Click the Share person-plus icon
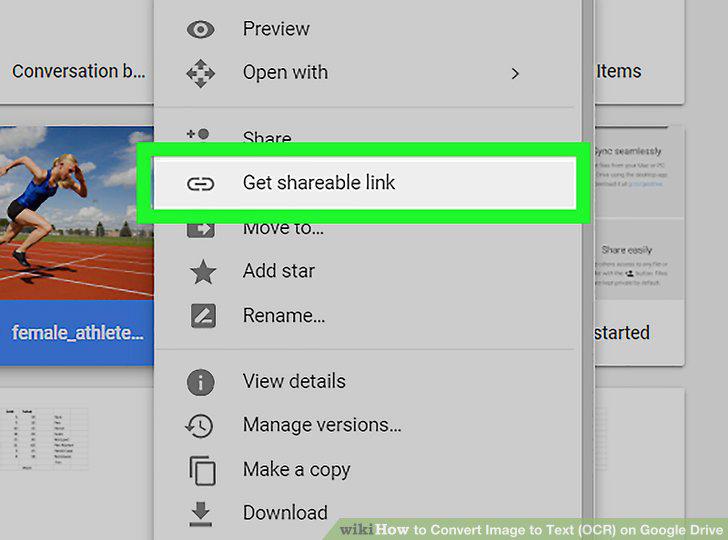The image size is (728, 540). click(x=198, y=135)
